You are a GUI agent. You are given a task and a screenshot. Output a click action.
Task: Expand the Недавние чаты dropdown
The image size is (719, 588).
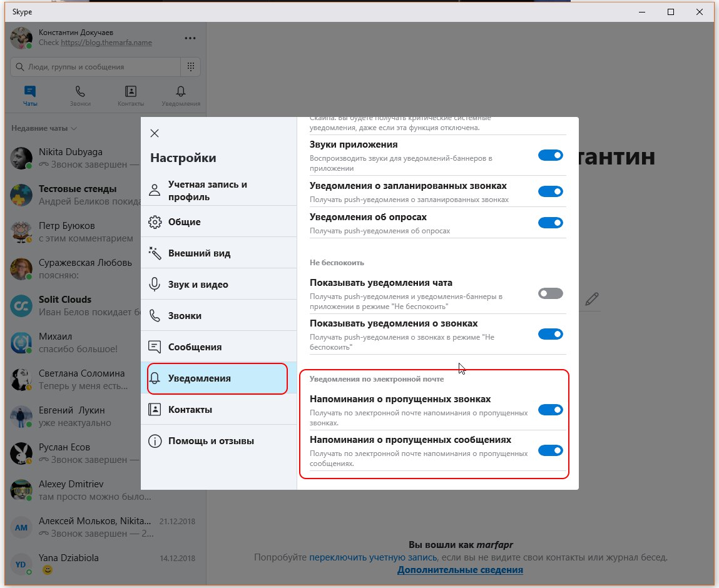click(44, 128)
